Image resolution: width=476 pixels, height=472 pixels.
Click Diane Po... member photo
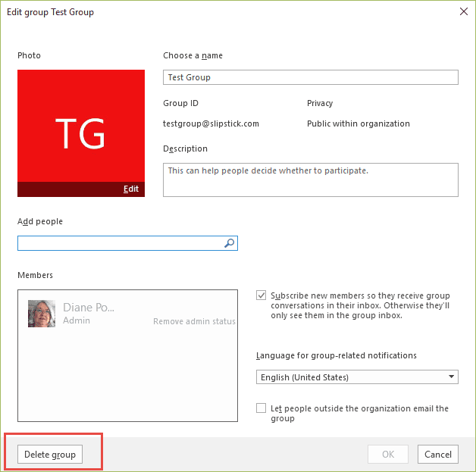coord(42,314)
